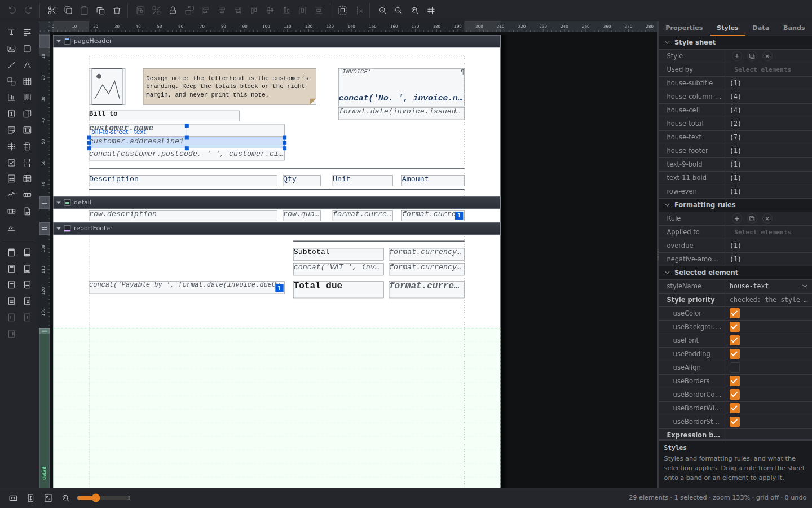Image resolution: width=812 pixels, height=508 pixels.
Task: Add a new formatting rule with plus button
Action: tap(736, 218)
